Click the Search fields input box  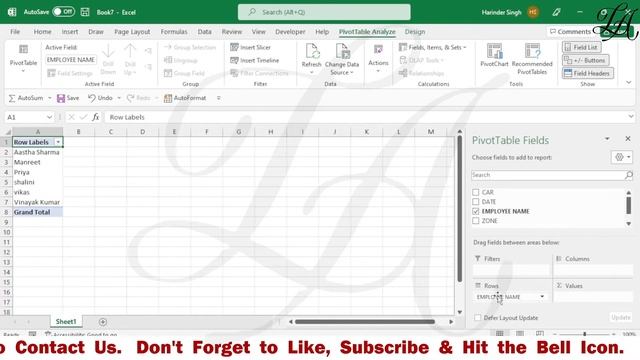coord(547,175)
